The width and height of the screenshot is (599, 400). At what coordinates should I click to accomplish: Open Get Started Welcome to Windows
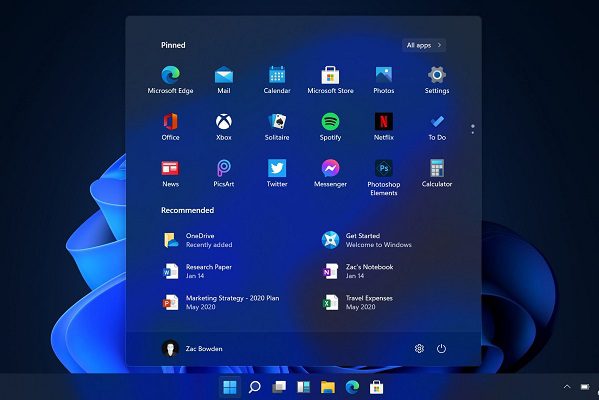[367, 240]
